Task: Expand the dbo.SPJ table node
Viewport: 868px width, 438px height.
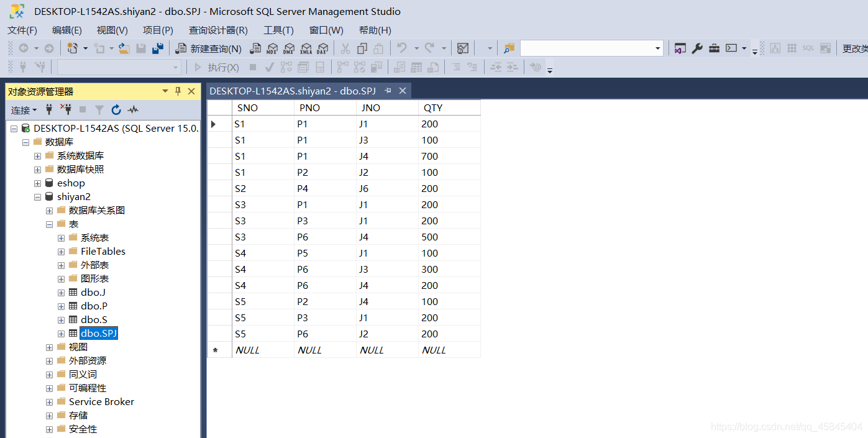Action: [62, 334]
